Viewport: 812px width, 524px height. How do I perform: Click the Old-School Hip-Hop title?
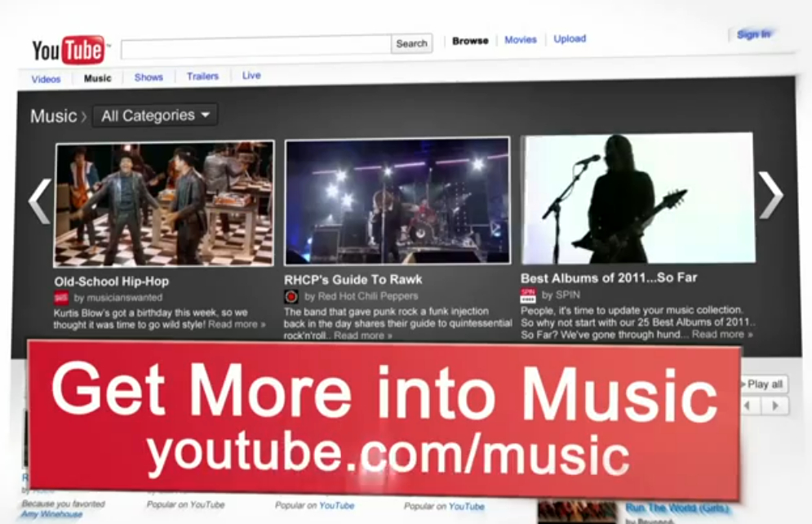pos(111,282)
